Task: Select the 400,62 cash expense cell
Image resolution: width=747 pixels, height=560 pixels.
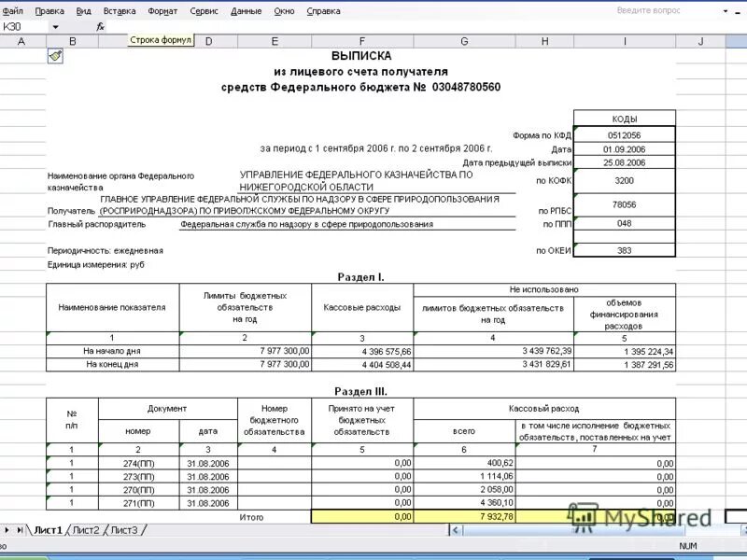Action: click(464, 463)
